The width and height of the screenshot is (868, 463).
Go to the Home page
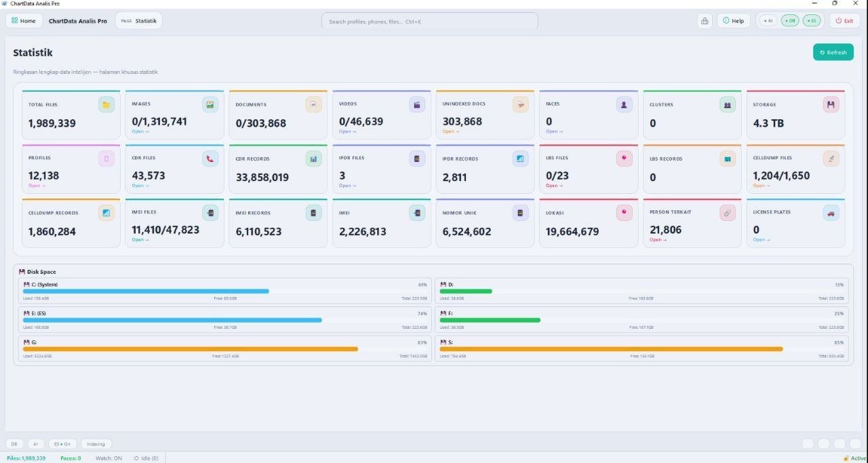[24, 21]
